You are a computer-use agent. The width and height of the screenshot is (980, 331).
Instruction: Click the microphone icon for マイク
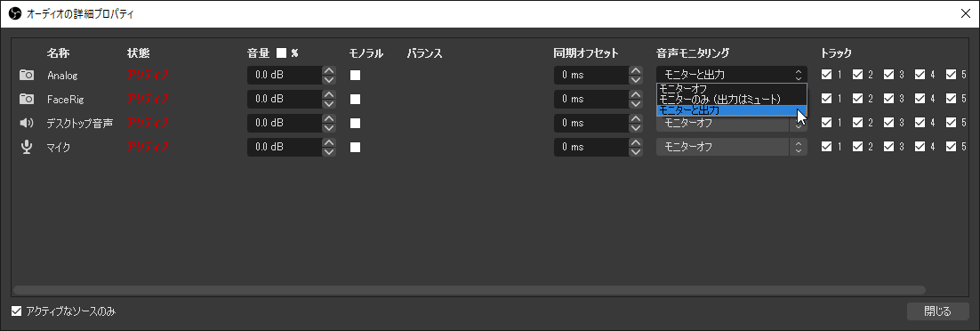point(27,147)
